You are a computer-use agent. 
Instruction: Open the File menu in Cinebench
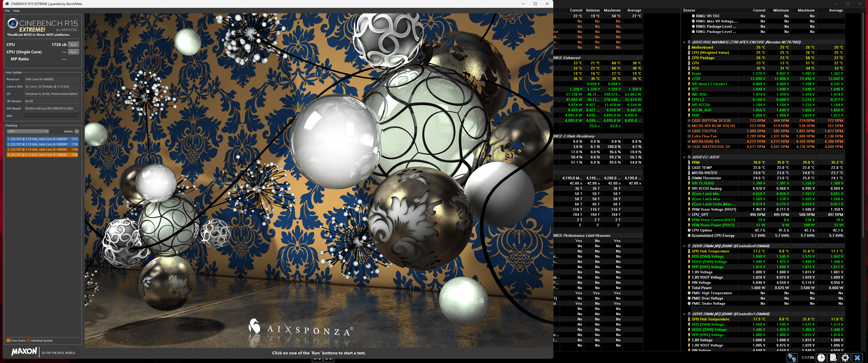[7, 11]
